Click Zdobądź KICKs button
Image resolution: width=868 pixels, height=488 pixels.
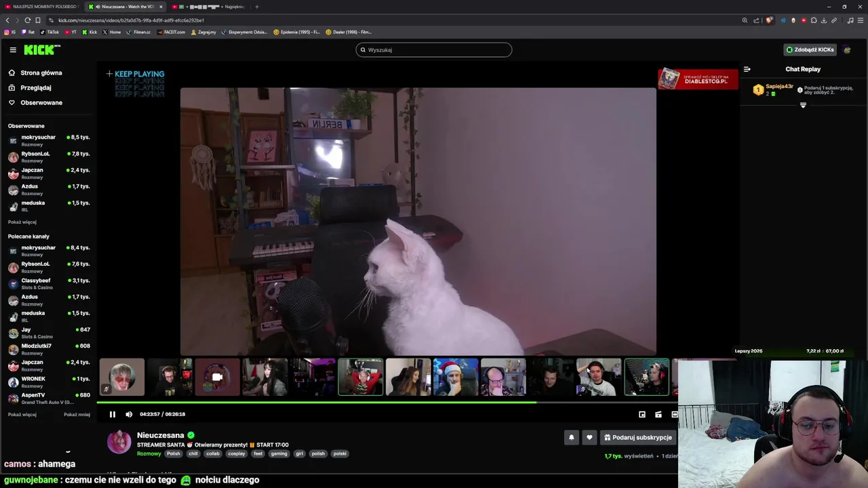tap(810, 49)
